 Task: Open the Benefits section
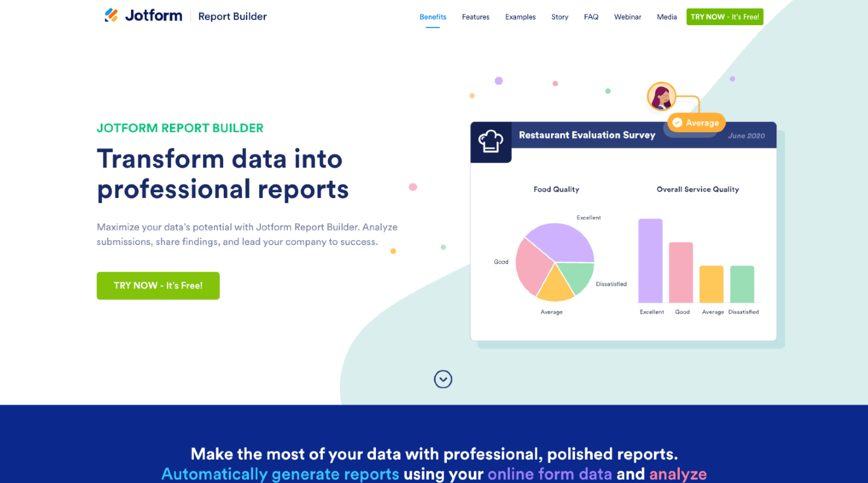point(433,17)
